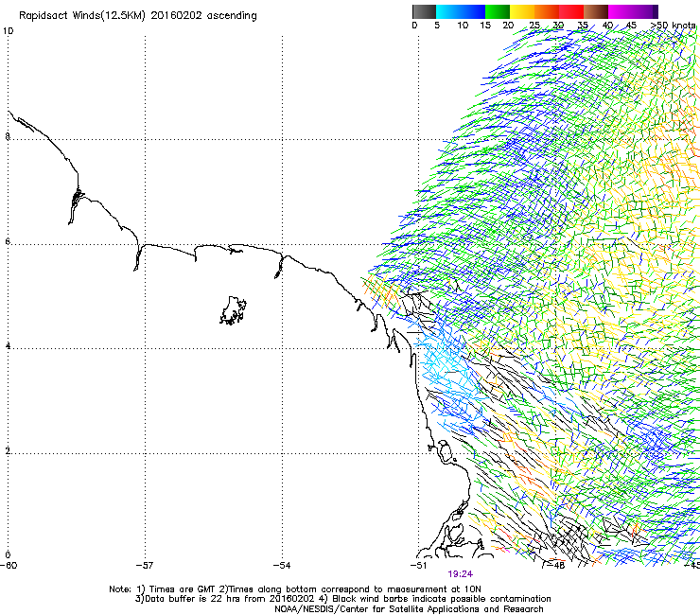Click the legend tick label '15'
The width and height of the screenshot is (700, 615).
pos(485,25)
